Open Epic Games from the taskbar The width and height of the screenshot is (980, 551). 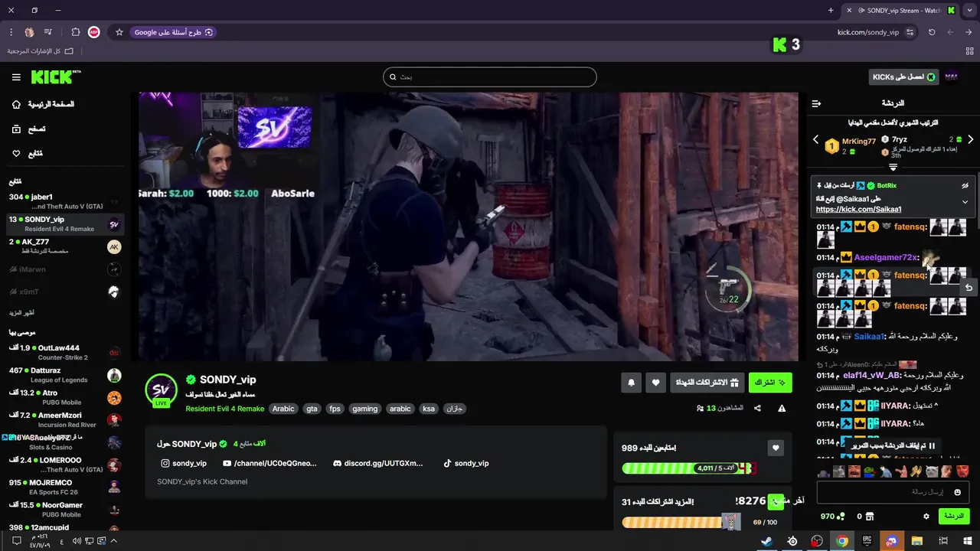click(x=867, y=541)
